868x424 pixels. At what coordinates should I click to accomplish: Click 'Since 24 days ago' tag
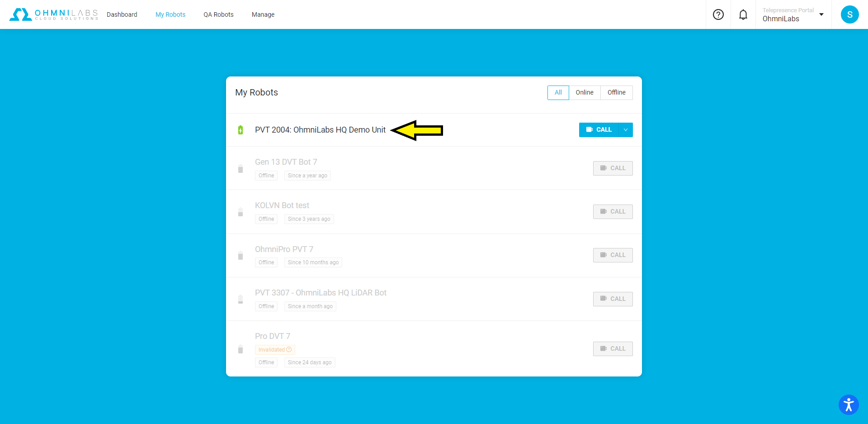pyautogui.click(x=310, y=362)
